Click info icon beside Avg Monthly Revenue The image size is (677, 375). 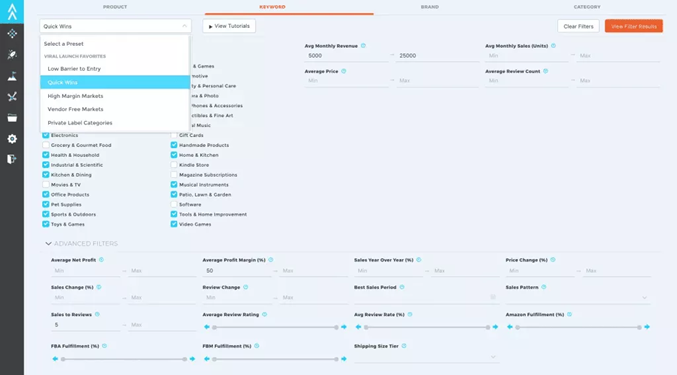pos(363,46)
